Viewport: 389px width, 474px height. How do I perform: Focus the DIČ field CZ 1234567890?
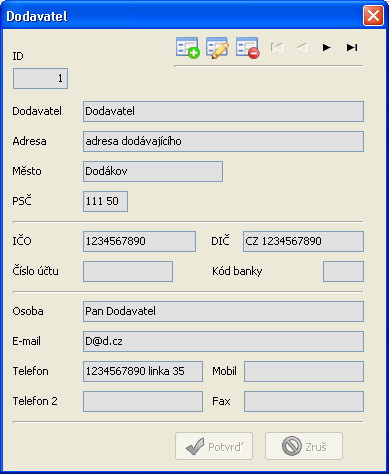click(303, 241)
